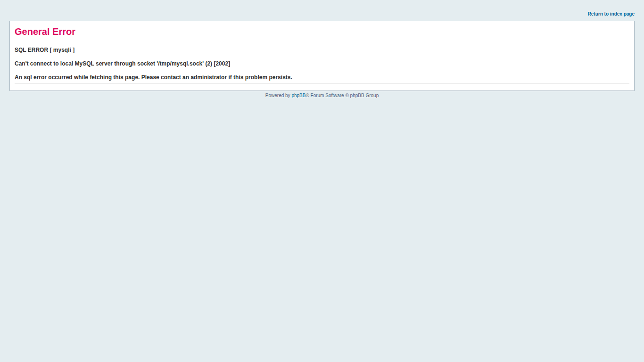Click the phpBB Group copyright text
The height and width of the screenshot is (362, 644).
click(x=364, y=96)
